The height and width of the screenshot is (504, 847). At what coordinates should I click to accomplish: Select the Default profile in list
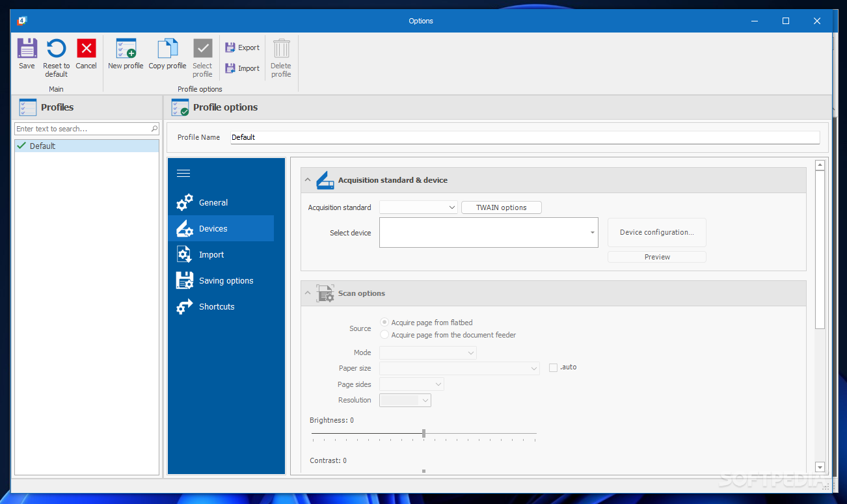(87, 146)
